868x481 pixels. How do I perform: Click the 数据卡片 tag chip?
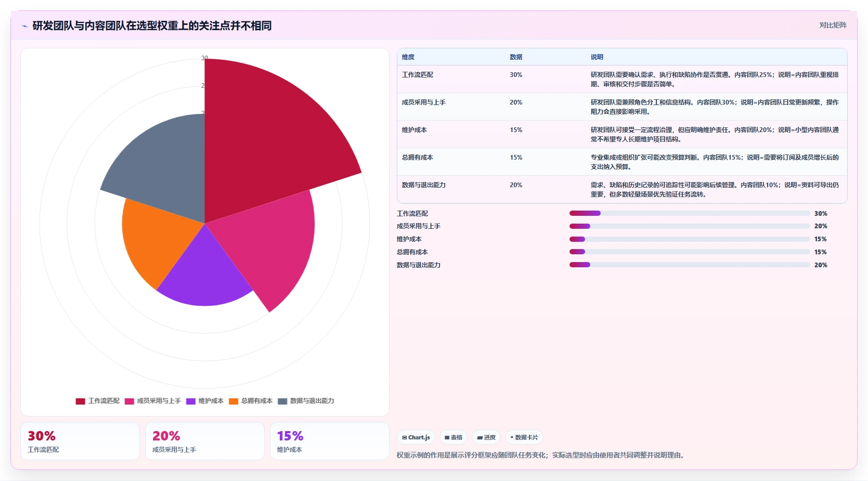click(x=524, y=437)
